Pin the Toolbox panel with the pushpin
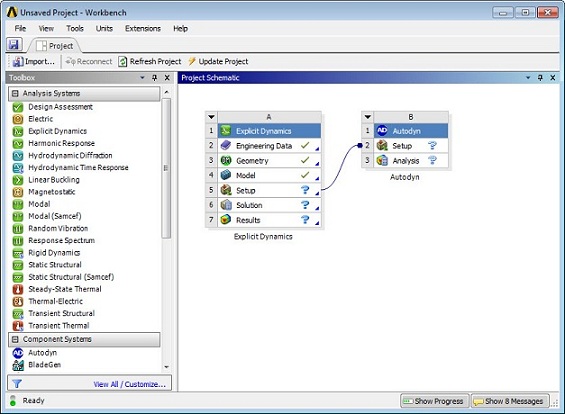565x414 pixels. click(x=155, y=77)
